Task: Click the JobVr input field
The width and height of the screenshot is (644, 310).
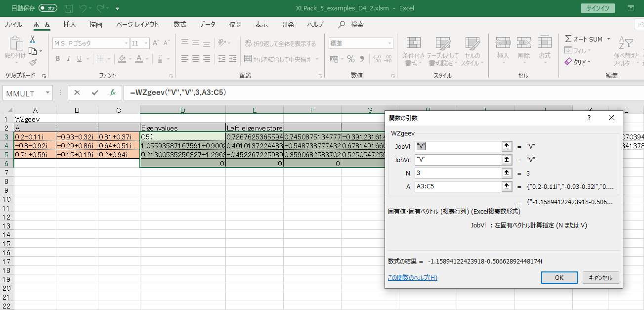Action: (458, 160)
